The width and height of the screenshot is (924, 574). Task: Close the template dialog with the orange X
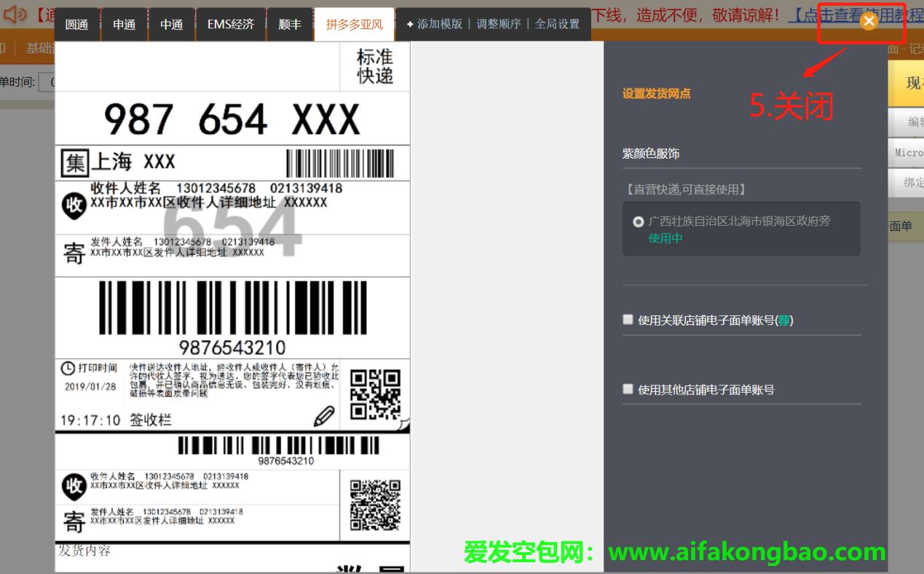tap(868, 21)
